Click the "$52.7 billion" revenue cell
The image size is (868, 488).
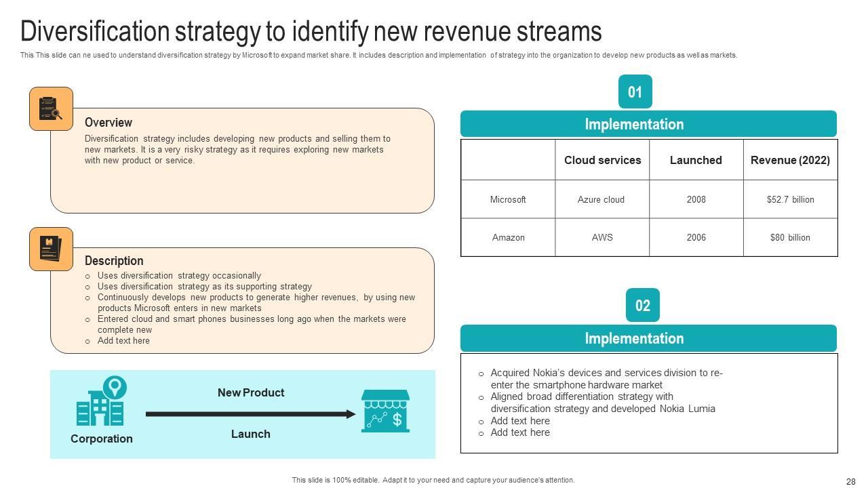(x=791, y=199)
